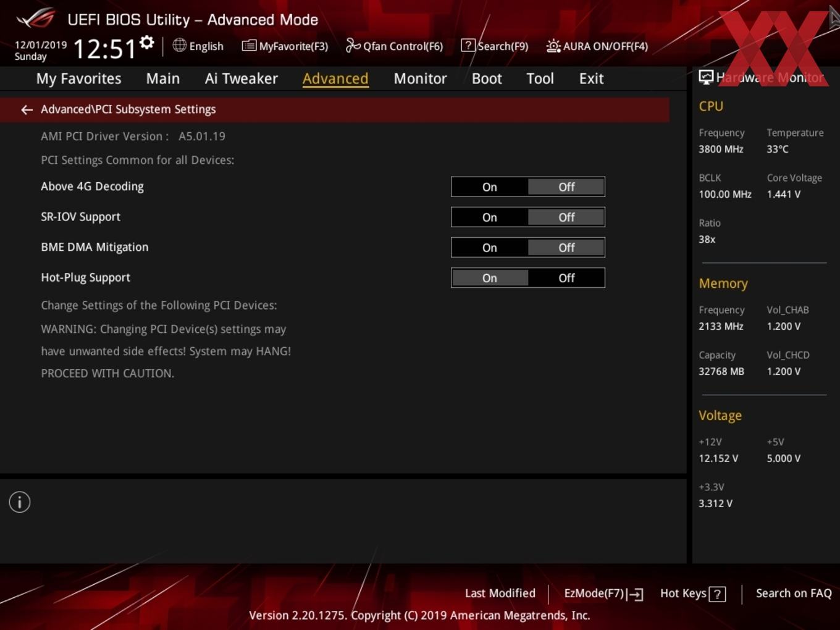Click the +5V 5.000 V reading
The image size is (840, 630).
point(783,458)
